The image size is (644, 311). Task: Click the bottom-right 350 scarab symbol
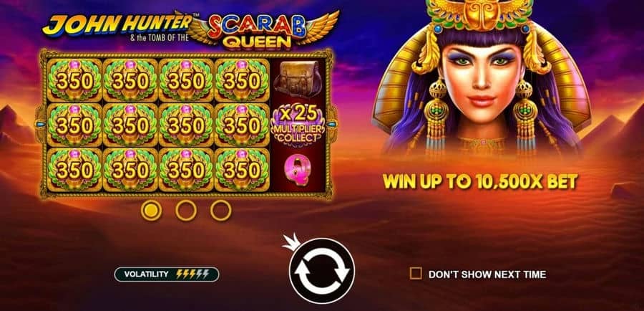coord(242,170)
